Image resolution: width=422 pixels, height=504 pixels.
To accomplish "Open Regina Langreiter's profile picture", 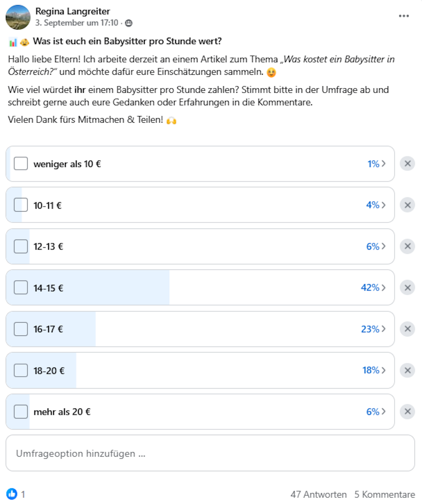I will tap(18, 17).
